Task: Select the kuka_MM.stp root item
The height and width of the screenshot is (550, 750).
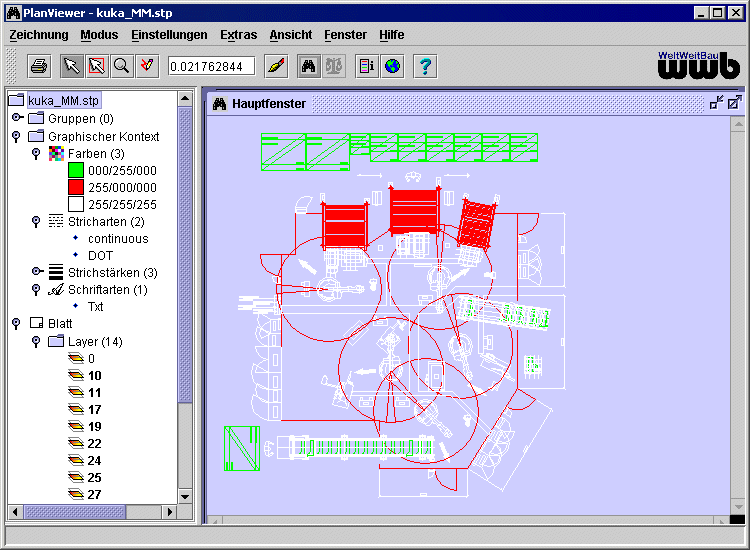Action: click(64, 100)
